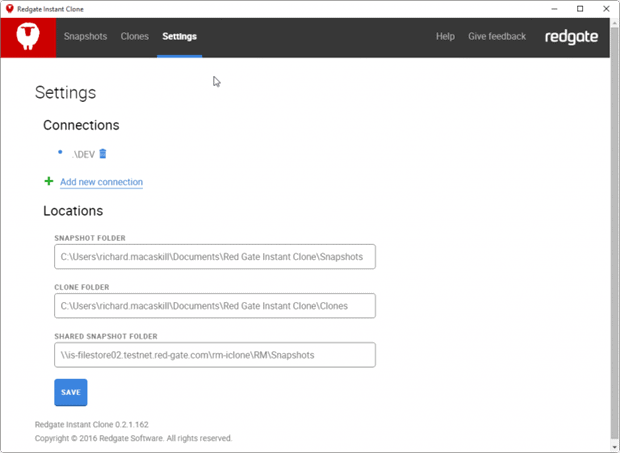Click into the Snapshot Folder field
Screen dimensions: 620x453
pos(215,257)
